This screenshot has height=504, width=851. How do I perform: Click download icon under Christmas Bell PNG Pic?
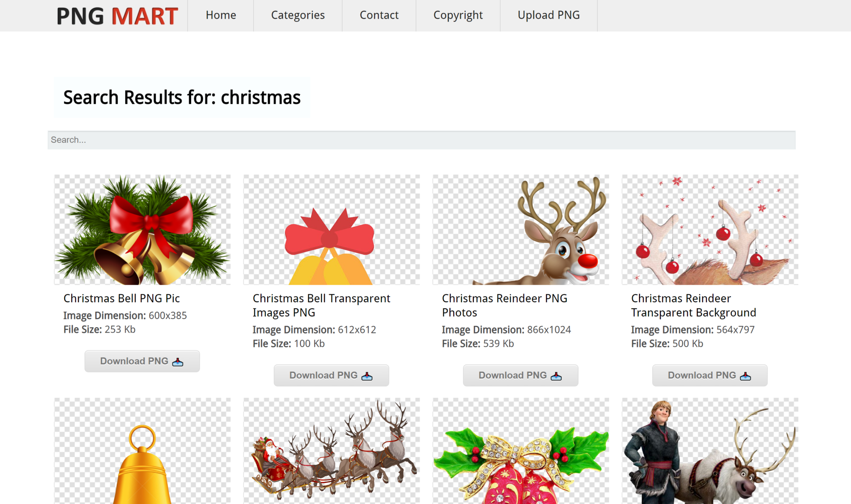tap(178, 362)
